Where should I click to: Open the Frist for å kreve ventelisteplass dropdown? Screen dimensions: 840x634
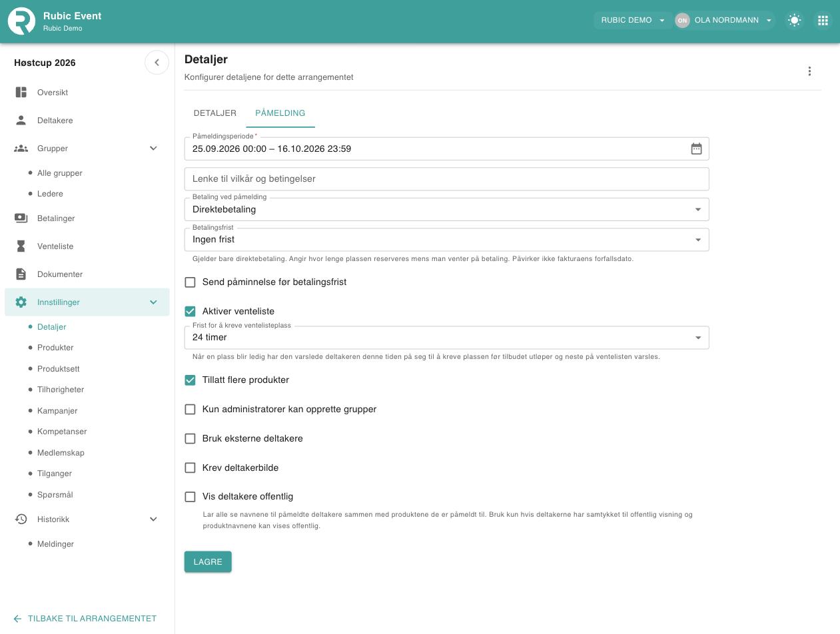coord(446,338)
